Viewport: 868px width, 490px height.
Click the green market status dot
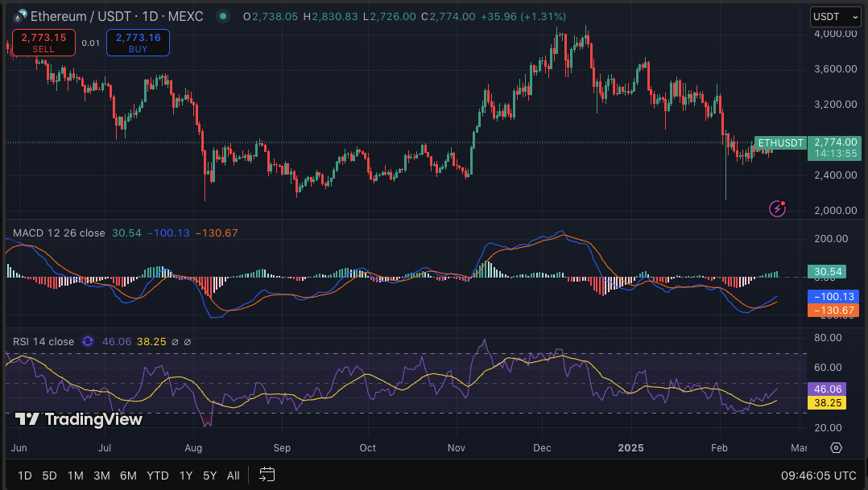click(222, 15)
